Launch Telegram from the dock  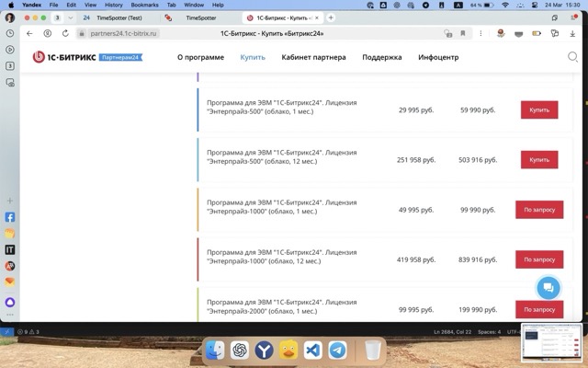[x=337, y=351]
